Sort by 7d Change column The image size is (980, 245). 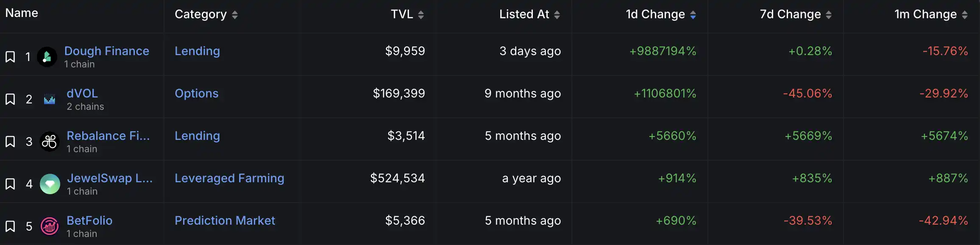pos(828,15)
